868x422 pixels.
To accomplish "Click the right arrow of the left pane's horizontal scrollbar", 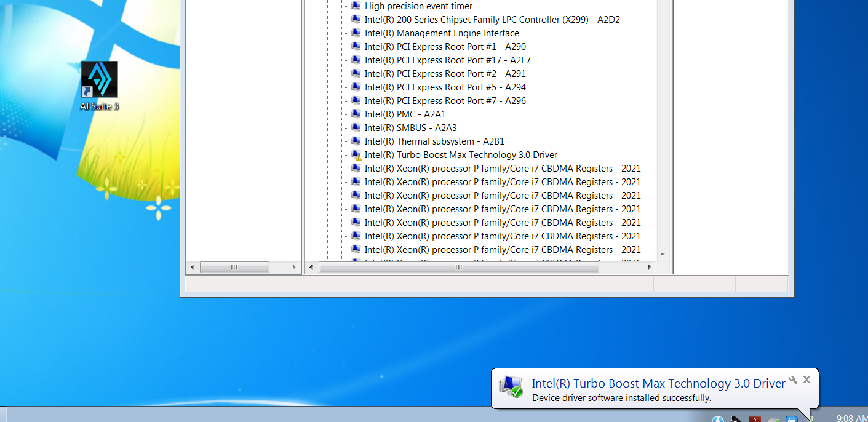I will click(294, 268).
